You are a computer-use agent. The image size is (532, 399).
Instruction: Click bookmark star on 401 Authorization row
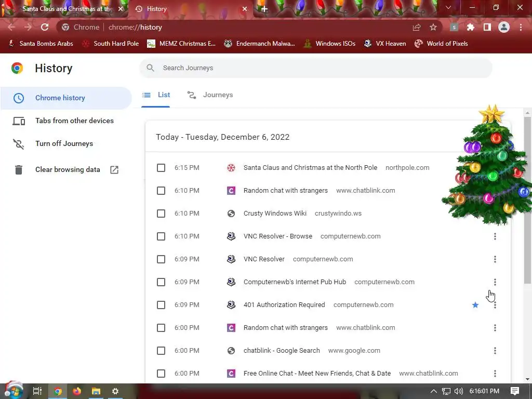point(475,305)
